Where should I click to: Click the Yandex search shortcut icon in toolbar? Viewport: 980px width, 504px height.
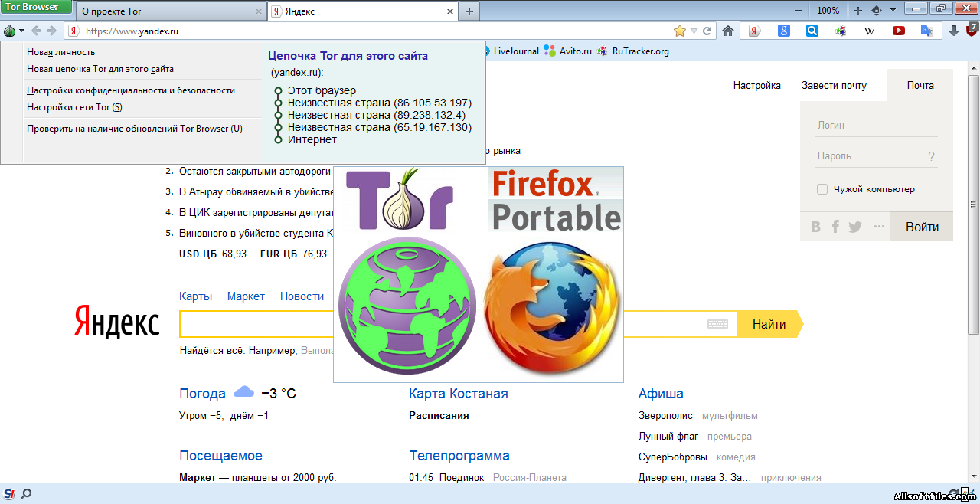click(x=754, y=31)
